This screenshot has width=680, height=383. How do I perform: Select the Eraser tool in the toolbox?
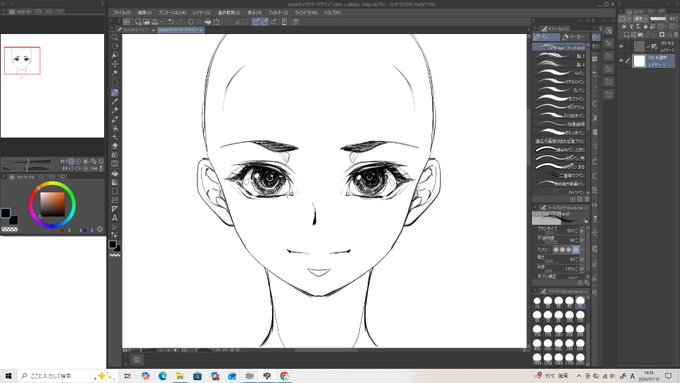point(114,146)
